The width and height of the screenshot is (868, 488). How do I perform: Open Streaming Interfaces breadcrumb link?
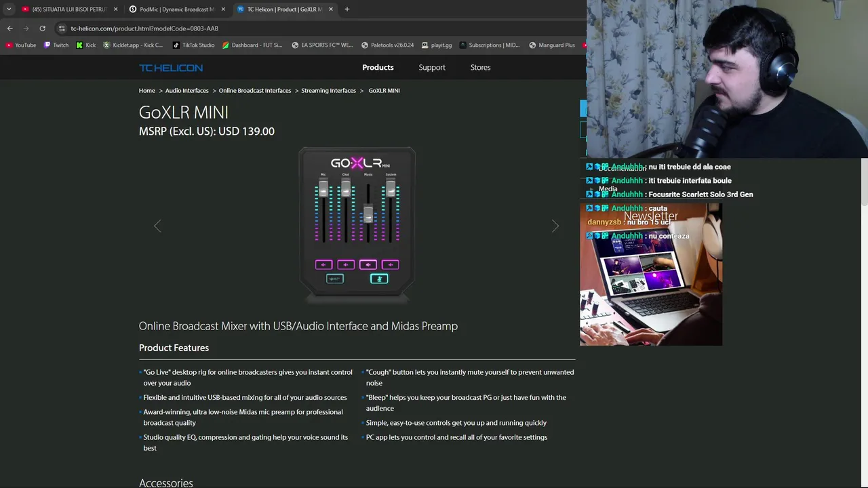(x=328, y=90)
